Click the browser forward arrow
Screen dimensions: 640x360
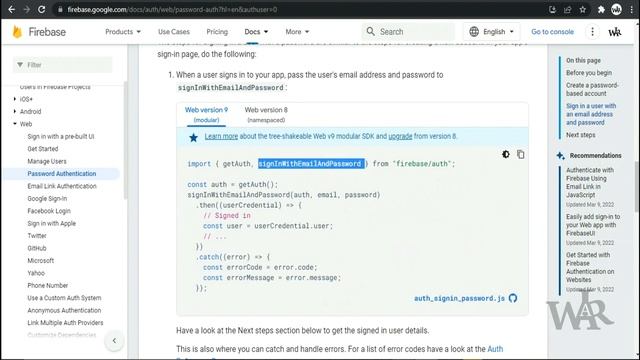27,9
